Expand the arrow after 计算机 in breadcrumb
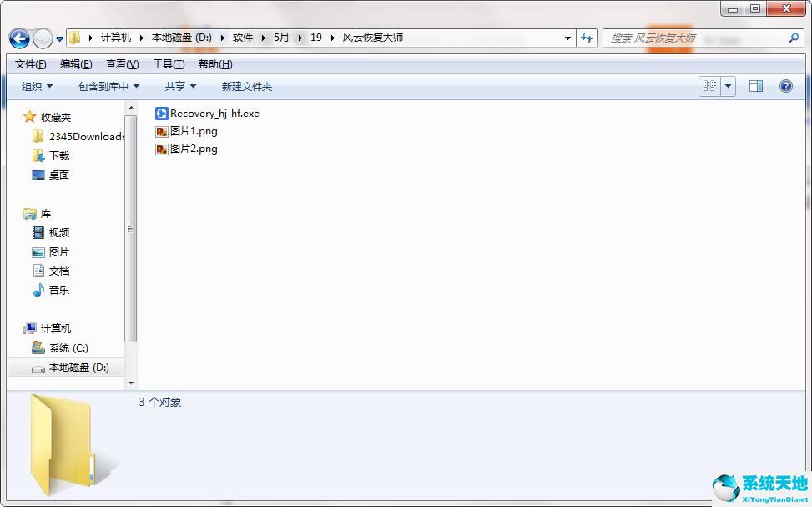The height and width of the screenshot is (507, 812). click(x=141, y=38)
